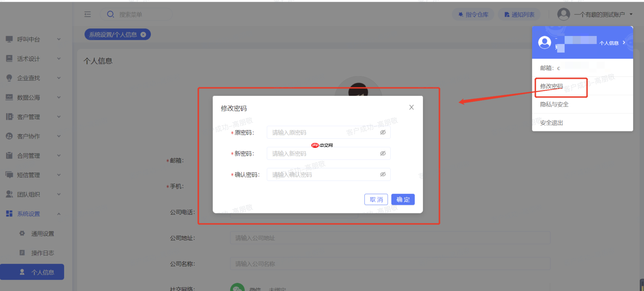Select the 合同管理 contract icon
Viewport: 644px width, 291px height.
point(9,155)
